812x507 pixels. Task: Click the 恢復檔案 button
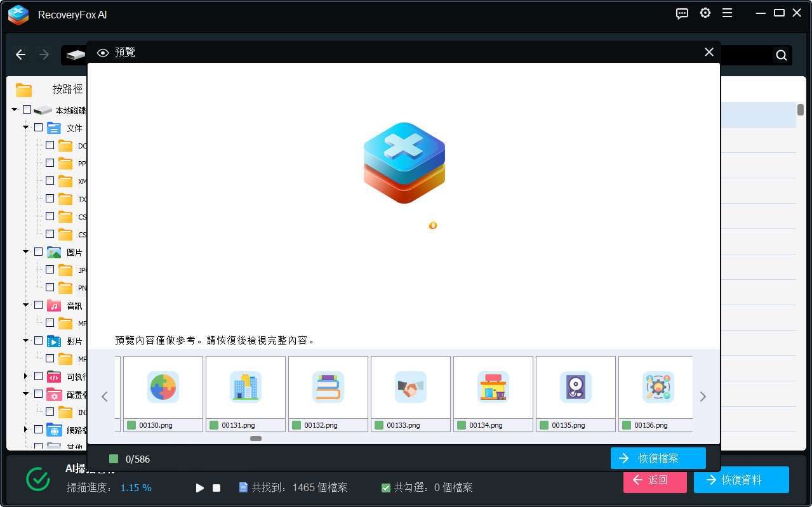pyautogui.click(x=658, y=458)
